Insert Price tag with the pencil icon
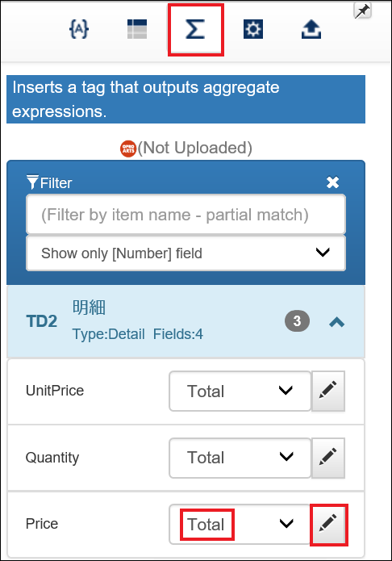392x561 pixels. (x=329, y=525)
